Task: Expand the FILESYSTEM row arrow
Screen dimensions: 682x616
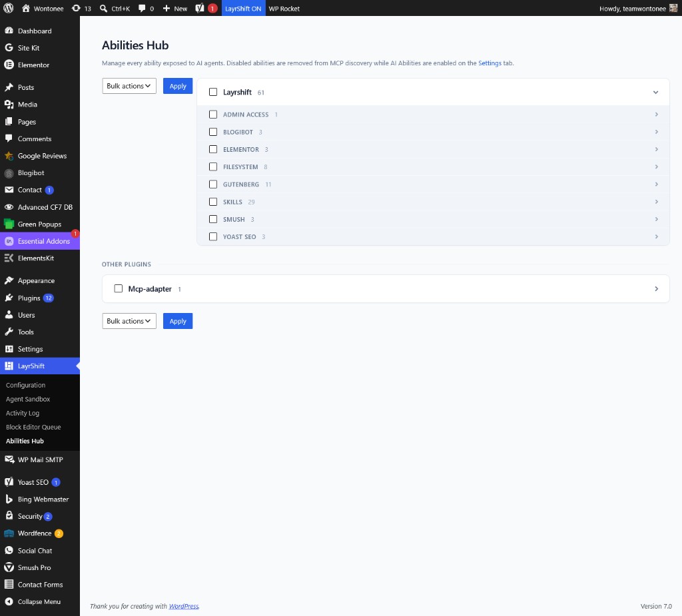Action: pyautogui.click(x=656, y=166)
